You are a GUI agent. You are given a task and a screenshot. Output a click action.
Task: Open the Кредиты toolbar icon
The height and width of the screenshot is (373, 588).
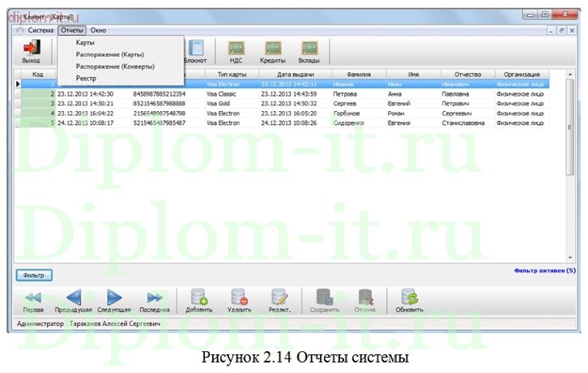pos(272,50)
